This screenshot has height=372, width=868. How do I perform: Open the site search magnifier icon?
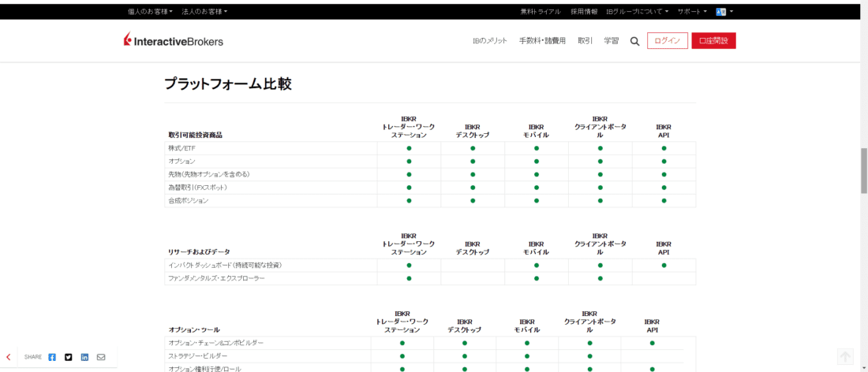tap(634, 41)
